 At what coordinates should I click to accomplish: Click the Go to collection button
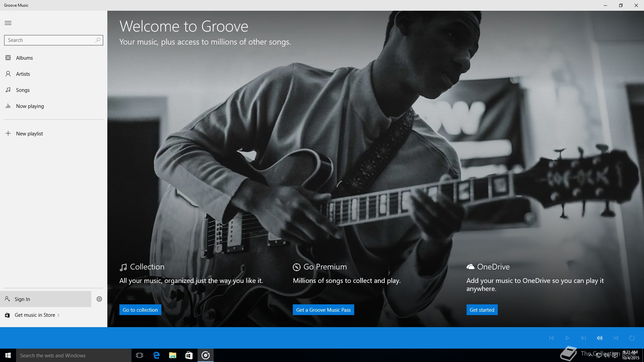(140, 310)
